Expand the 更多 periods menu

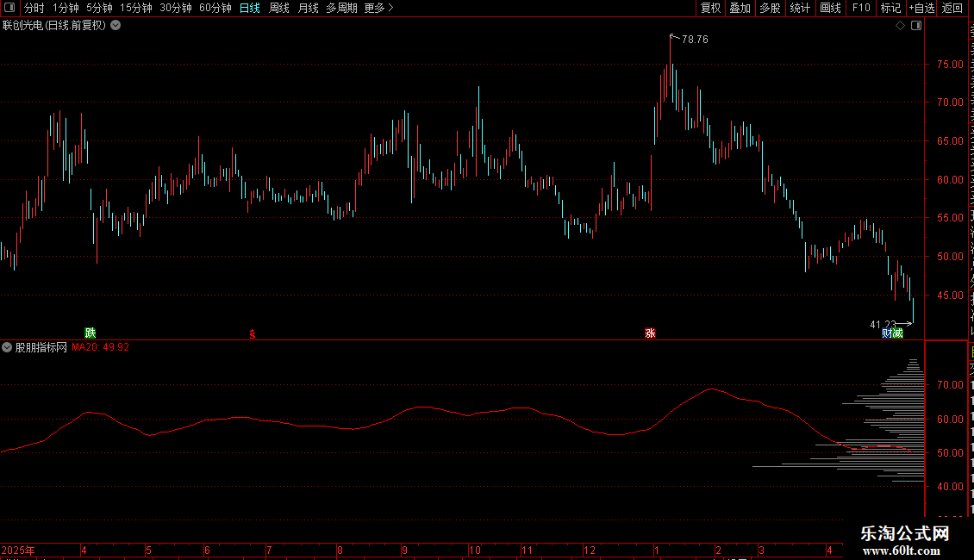point(378,8)
